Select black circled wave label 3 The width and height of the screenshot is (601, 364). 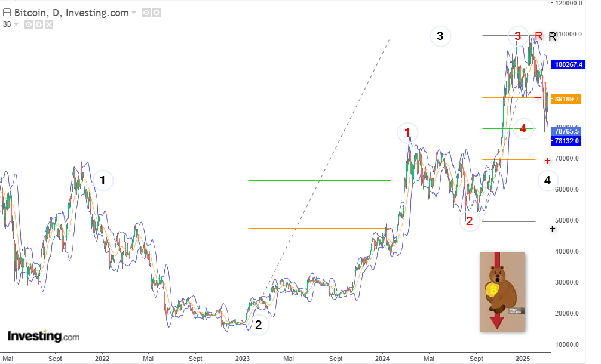440,36
